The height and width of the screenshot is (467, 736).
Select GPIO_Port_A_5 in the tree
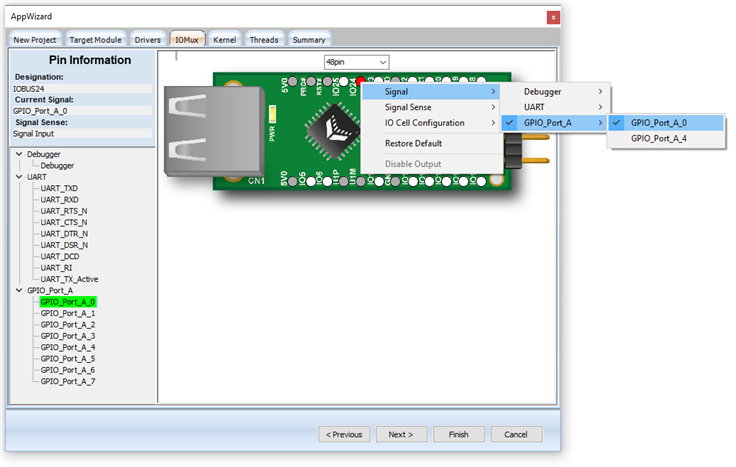[x=68, y=359]
